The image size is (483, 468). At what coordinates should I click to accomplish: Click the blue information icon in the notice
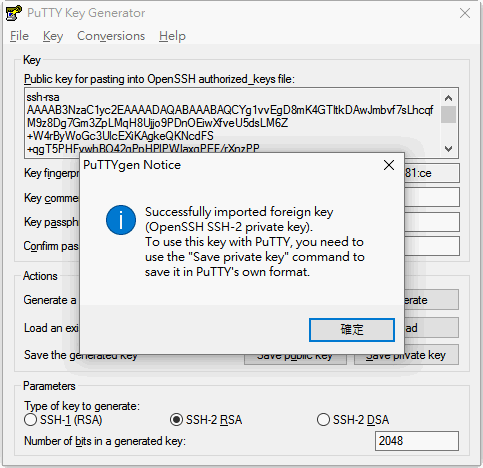coord(121,220)
